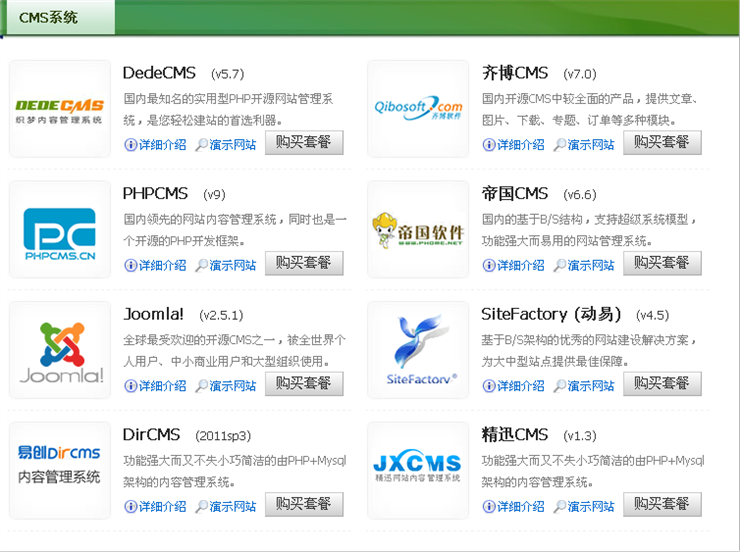Select the Joomla! title text

point(153,314)
